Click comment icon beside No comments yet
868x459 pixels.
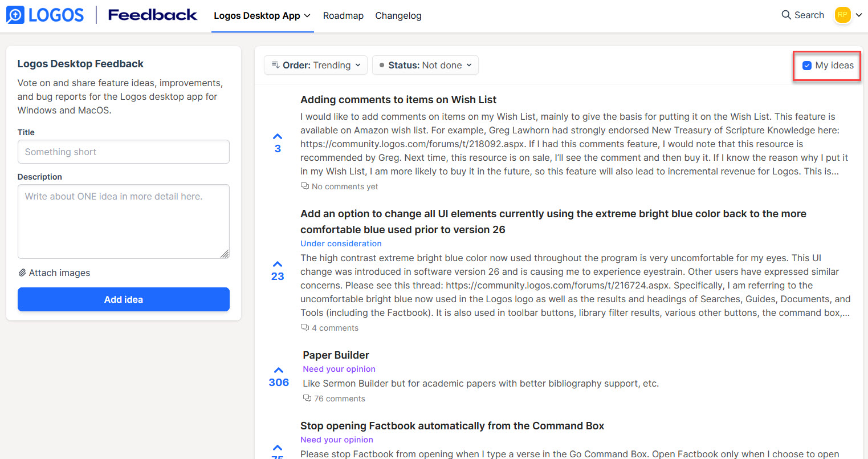click(x=305, y=186)
